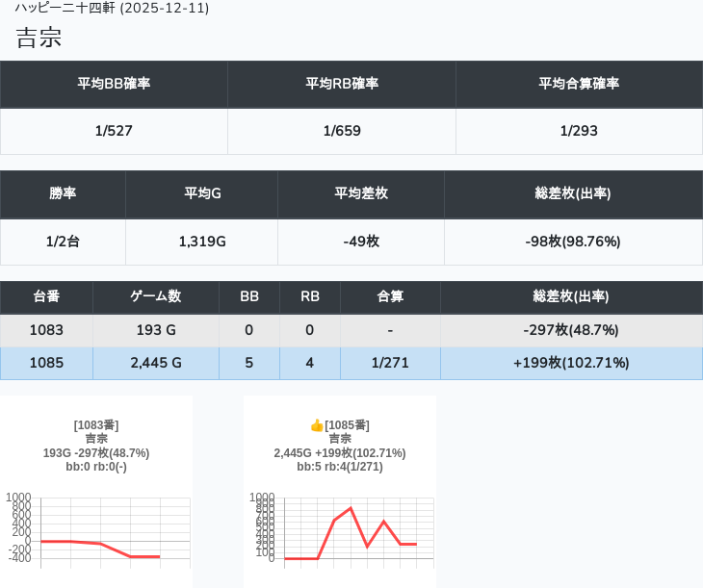Image resolution: width=703 pixels, height=588 pixels.
Task: Click the 合算 column header
Action: 390,296
